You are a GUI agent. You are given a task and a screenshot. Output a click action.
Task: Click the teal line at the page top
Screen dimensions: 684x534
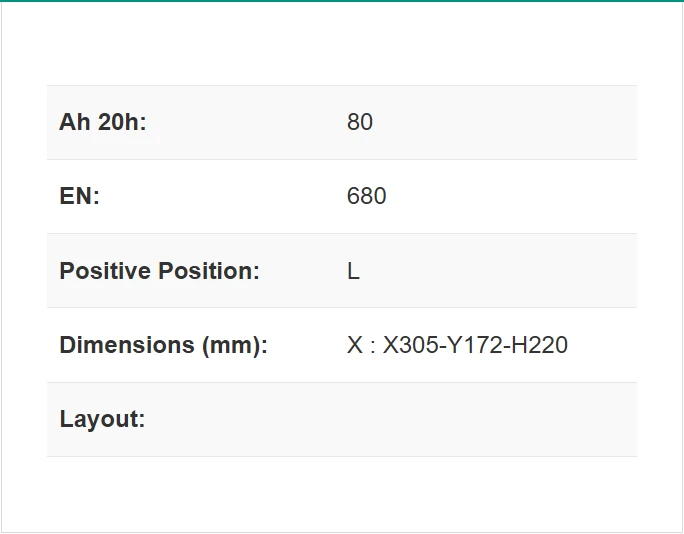tap(342, 1)
